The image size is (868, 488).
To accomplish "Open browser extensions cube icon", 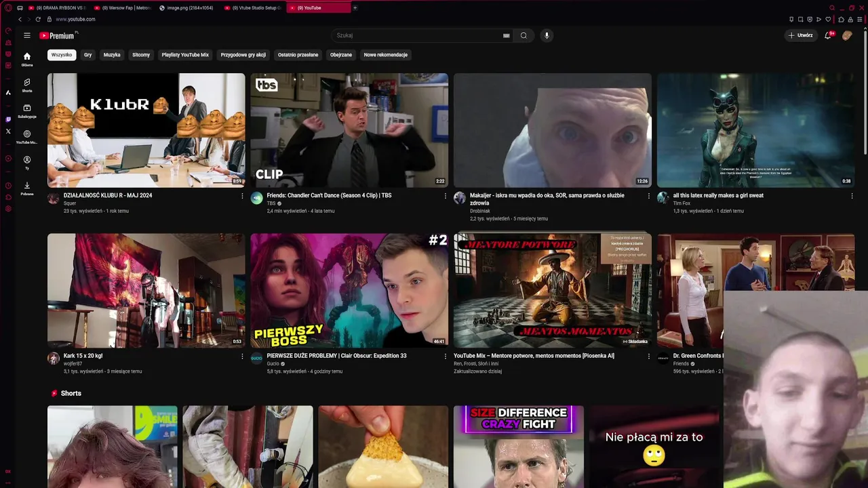I will 842,19.
